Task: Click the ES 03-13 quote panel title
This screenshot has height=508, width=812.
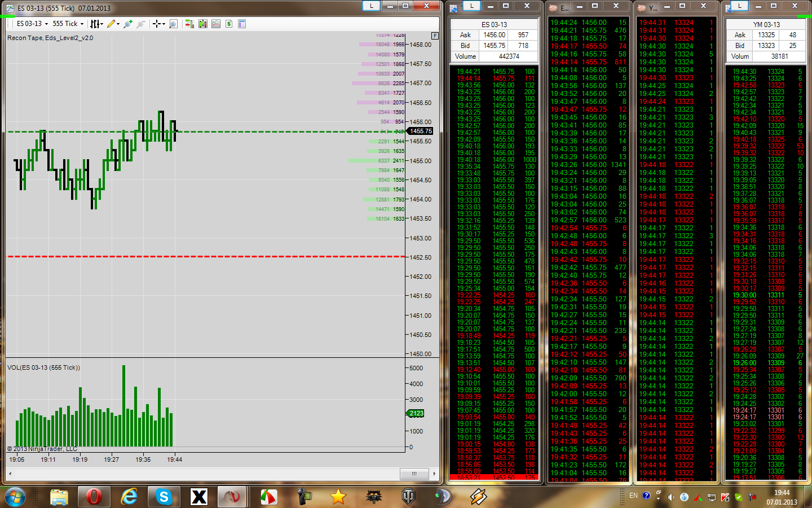Action: (494, 24)
